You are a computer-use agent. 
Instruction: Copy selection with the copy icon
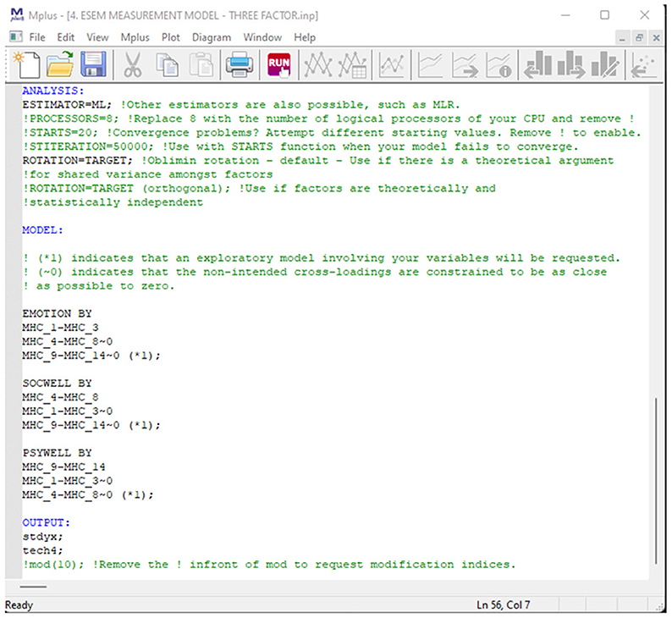coord(167,64)
